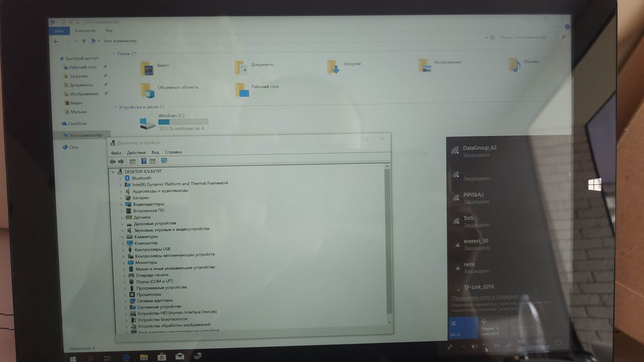Expand the Bluetooth node

(120, 178)
